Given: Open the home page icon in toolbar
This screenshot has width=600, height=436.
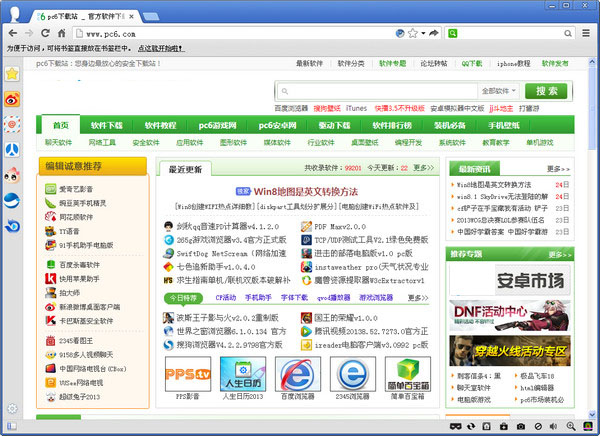Looking at the screenshot, I should 61,33.
